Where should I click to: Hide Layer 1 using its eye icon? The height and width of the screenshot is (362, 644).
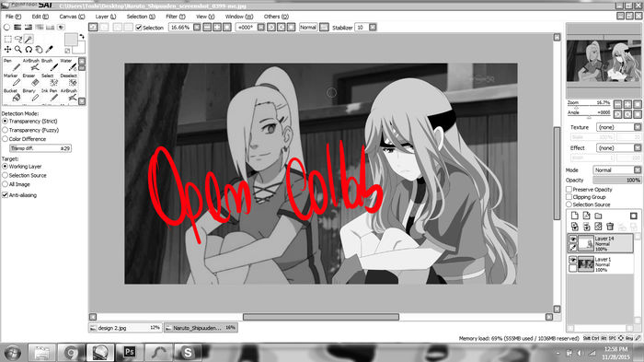point(572,260)
